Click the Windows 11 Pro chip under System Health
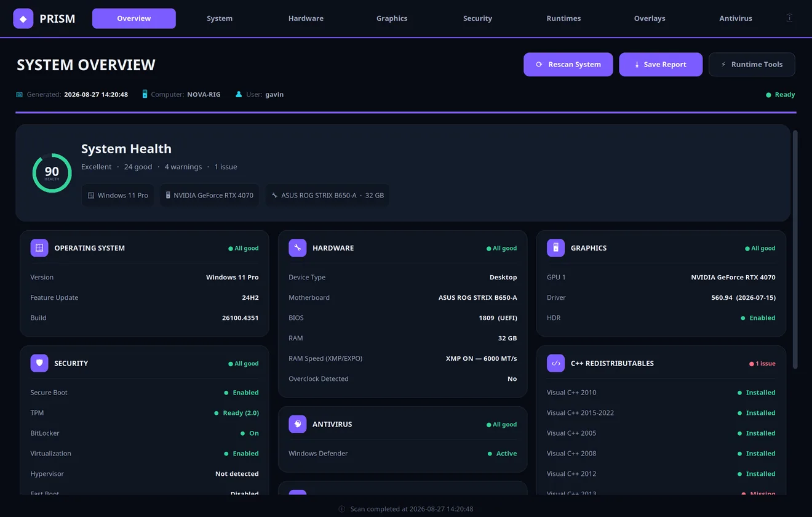This screenshot has height=517, width=812. pyautogui.click(x=117, y=195)
